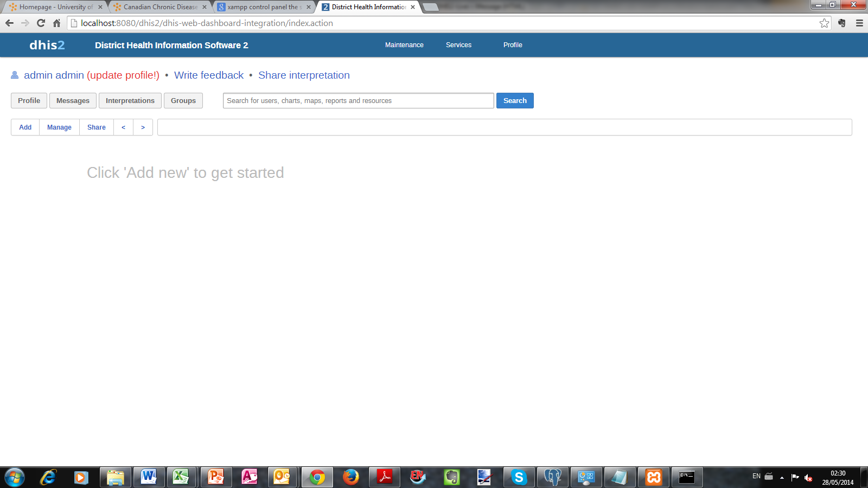868x488 pixels.
Task: Click Add to create a dashboard
Action: coord(25,127)
